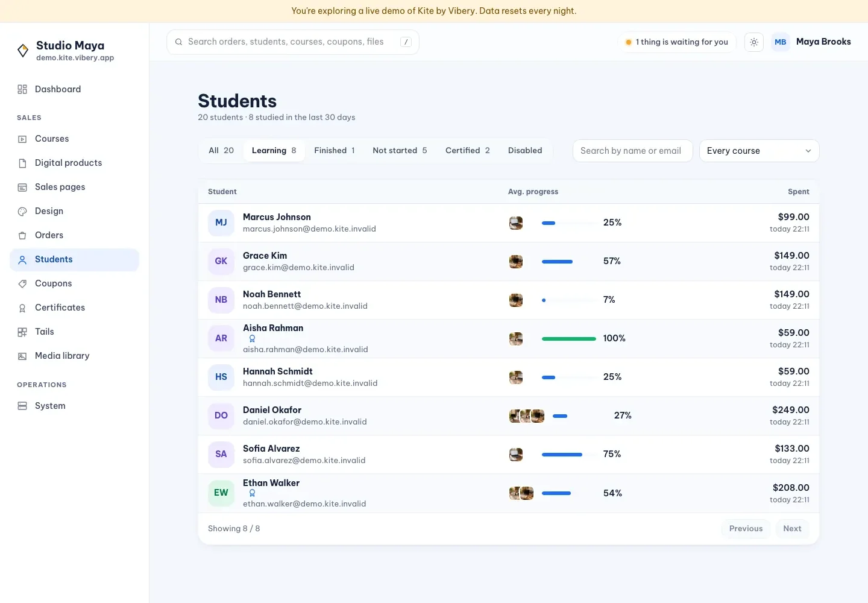
Task: Click the Dashboard grid icon in sidebar
Action: [22, 89]
